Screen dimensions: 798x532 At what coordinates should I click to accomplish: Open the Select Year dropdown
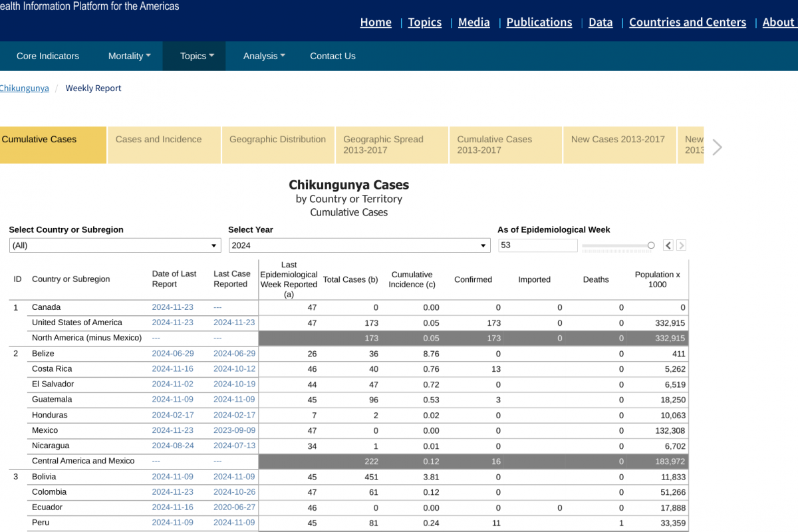(359, 245)
